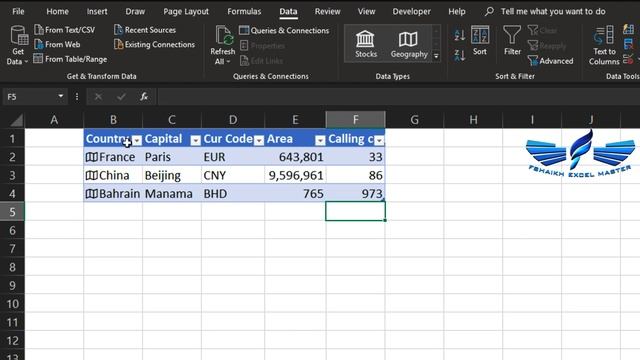Screen dimensions: 640x360
Task: Sort A to Z ascending
Action: [460, 35]
